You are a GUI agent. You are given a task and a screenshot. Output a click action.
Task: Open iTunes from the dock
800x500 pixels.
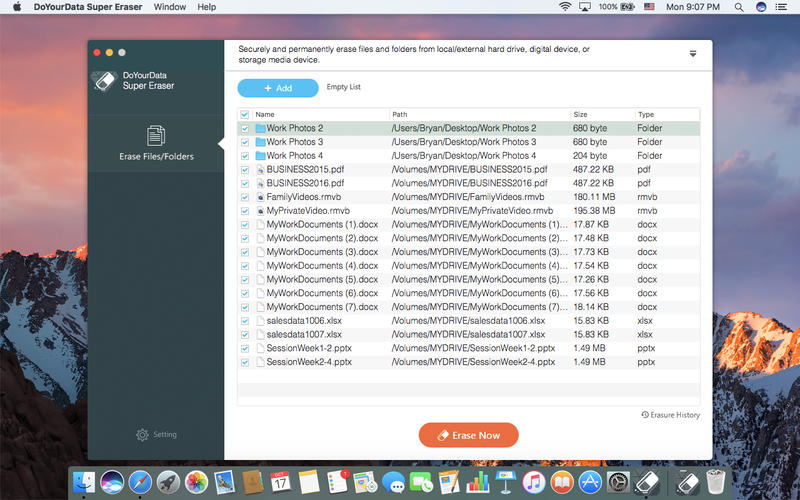click(x=534, y=482)
